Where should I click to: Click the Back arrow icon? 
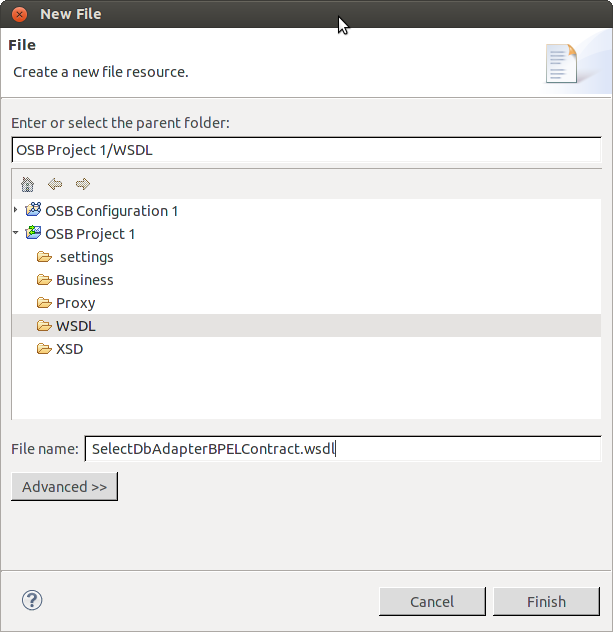(55, 184)
